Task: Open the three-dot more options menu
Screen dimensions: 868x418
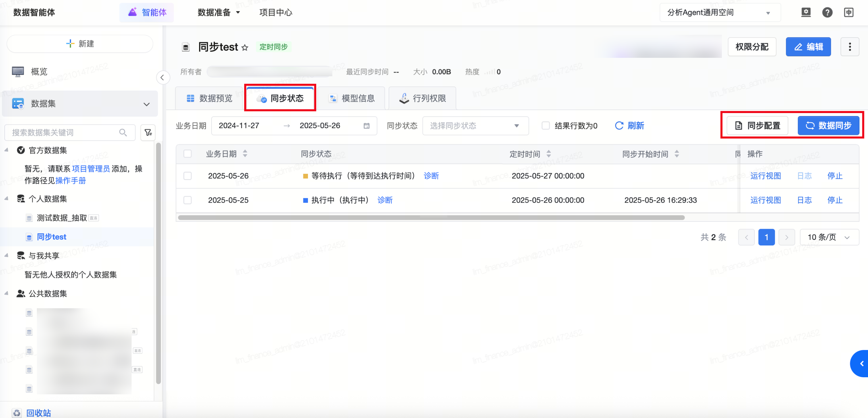Action: (850, 47)
